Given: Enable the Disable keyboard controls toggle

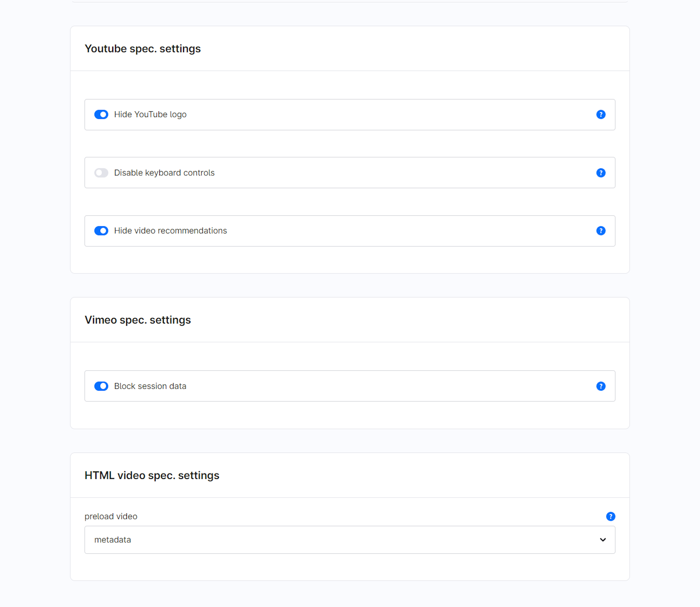Looking at the screenshot, I should 101,173.
